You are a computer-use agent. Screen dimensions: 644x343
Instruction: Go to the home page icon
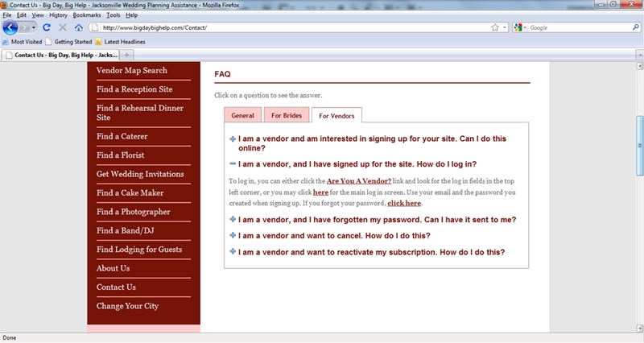coord(78,27)
